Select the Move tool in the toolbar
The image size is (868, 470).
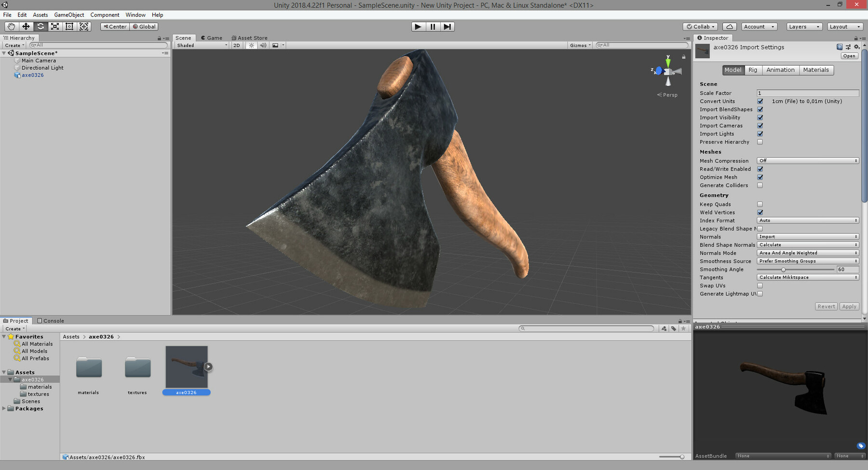coord(26,27)
